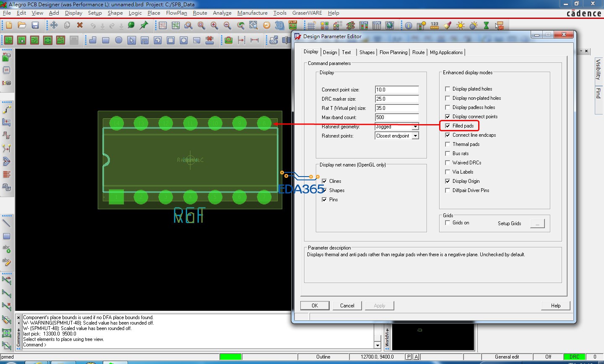
Task: Click the Help button in the dialog
Action: (556, 306)
